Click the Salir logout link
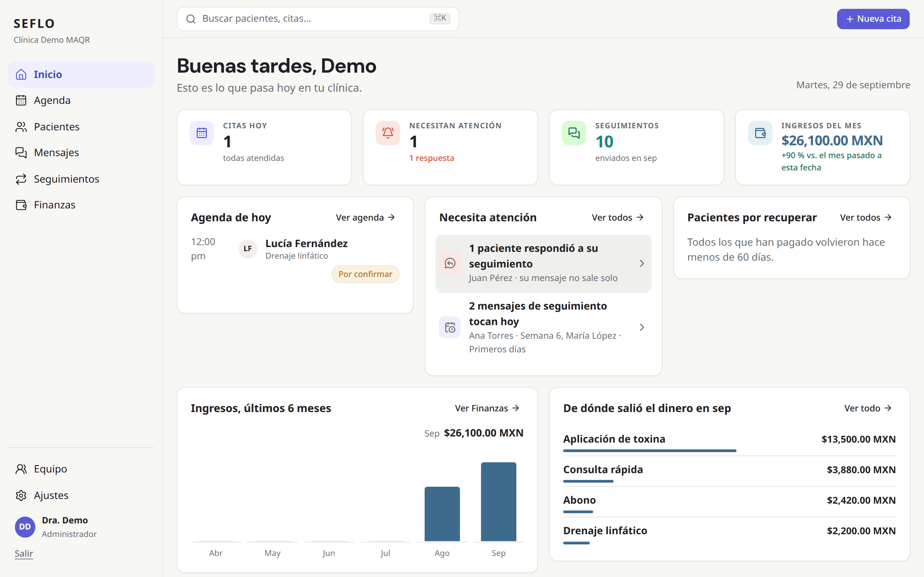The width and height of the screenshot is (924, 577). [x=24, y=553]
